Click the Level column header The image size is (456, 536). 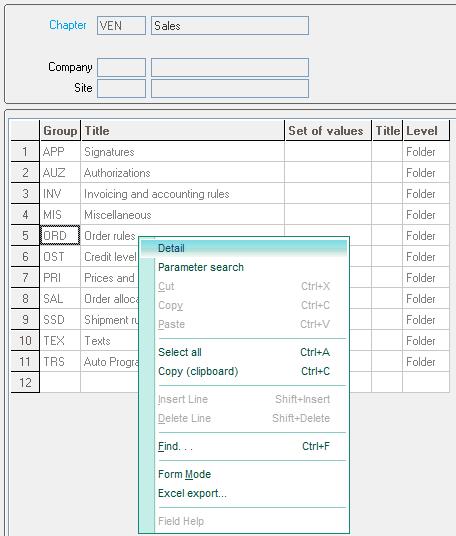coord(426,131)
